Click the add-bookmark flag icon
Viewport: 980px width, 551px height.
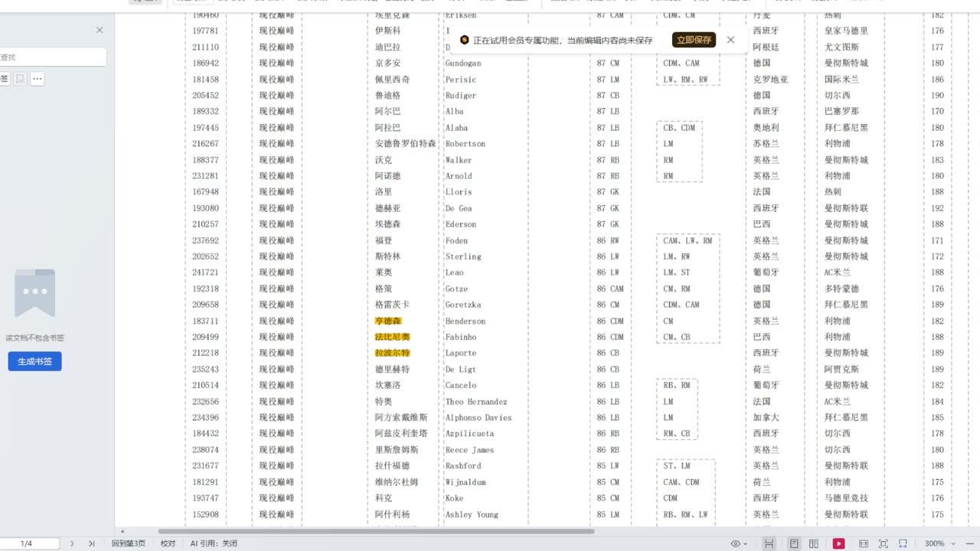coord(20,79)
